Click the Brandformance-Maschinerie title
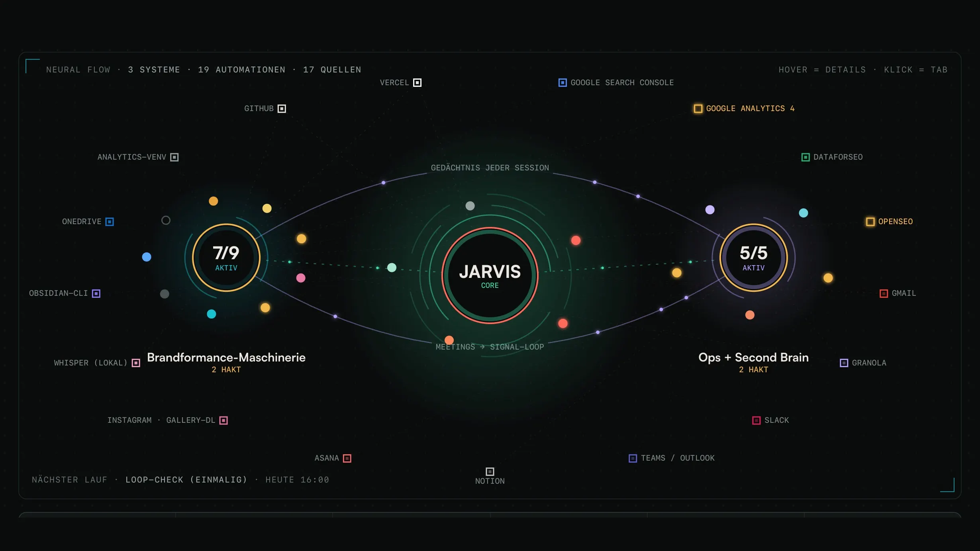Viewport: 980px width, 551px height. [226, 358]
